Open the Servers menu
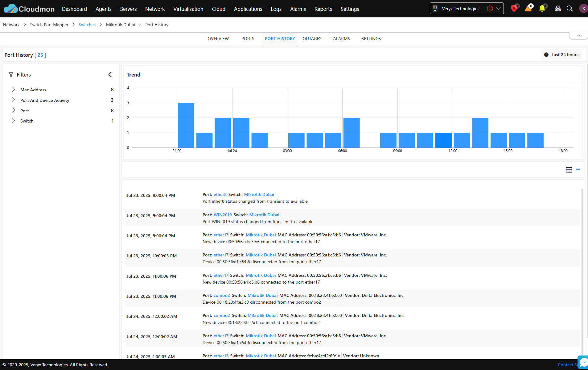This screenshot has width=588, height=370. (128, 9)
